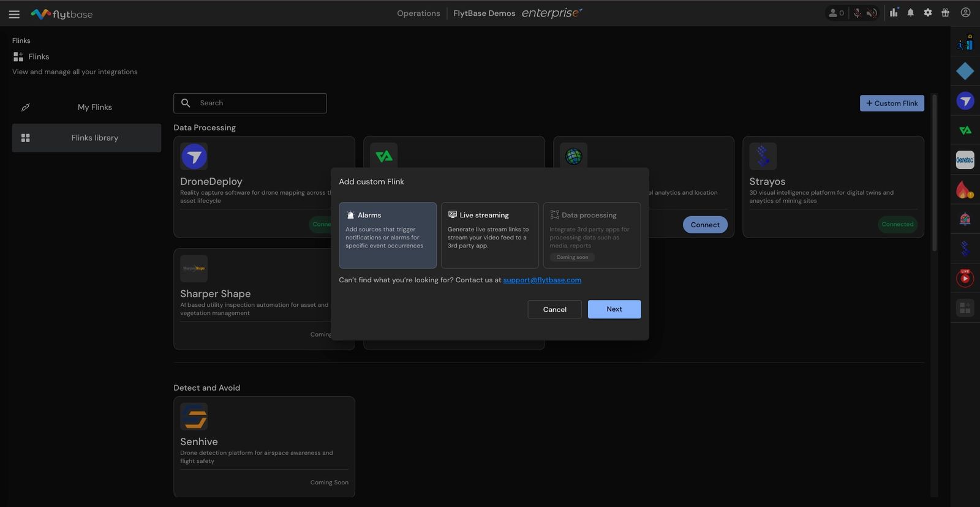Click the add Flink grid icon in right sidebar
Viewport: 980px width, 507px height.
pos(965,307)
